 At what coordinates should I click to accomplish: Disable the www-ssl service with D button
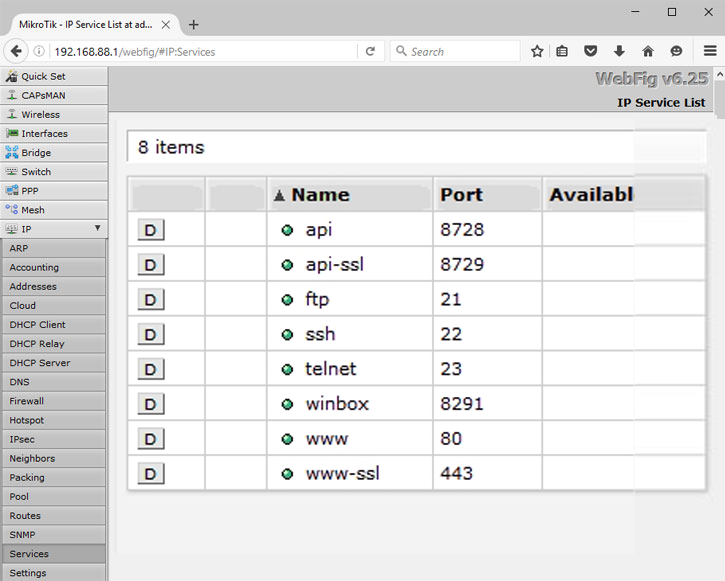pyautogui.click(x=151, y=474)
